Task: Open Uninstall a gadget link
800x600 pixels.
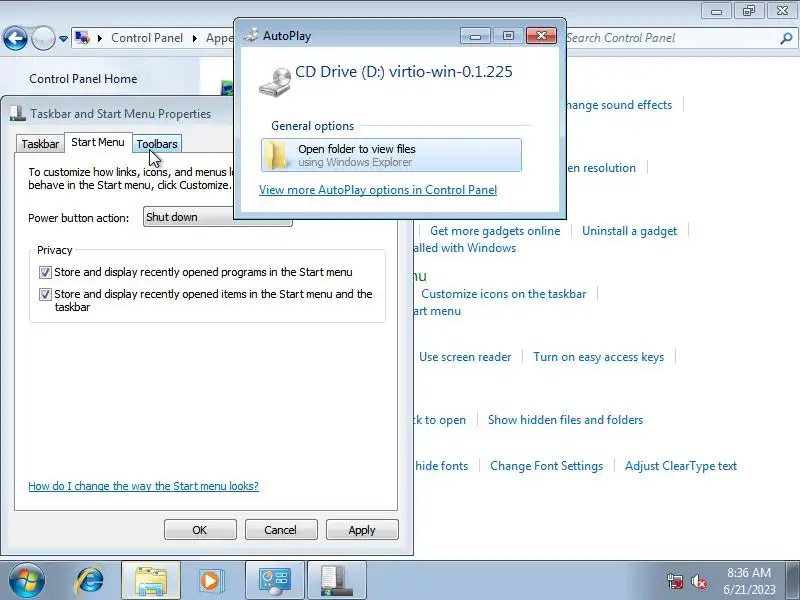Action: (630, 231)
